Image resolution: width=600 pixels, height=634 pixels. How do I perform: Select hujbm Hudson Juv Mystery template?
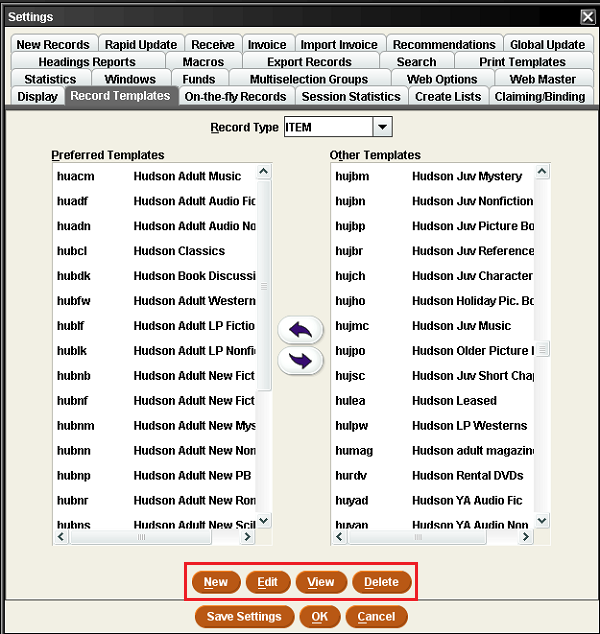click(433, 176)
